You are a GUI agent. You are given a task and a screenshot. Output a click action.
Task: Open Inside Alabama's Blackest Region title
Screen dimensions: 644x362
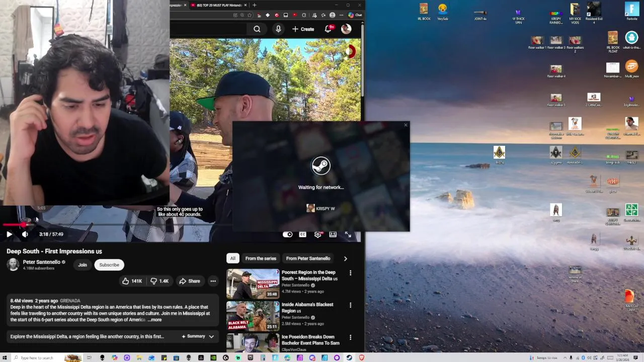tap(307, 308)
